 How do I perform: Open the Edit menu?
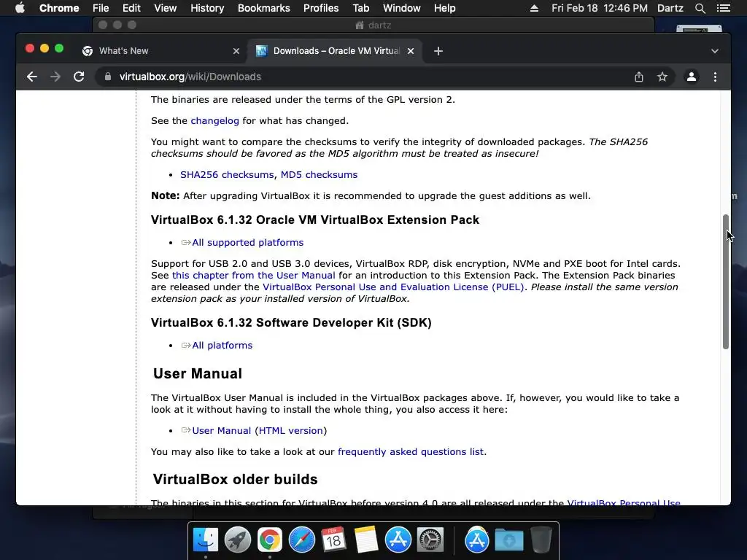(131, 8)
